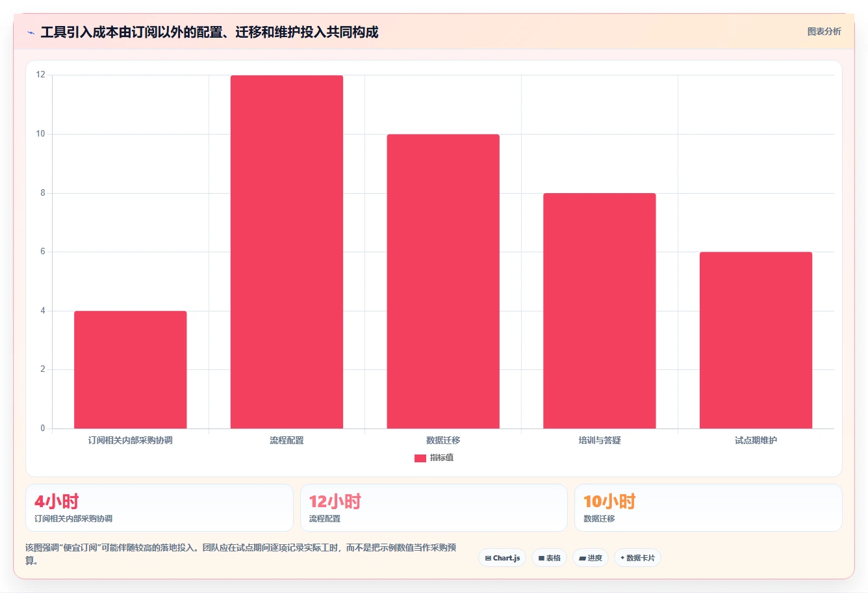Click the y-axis value 8
This screenshot has height=593, width=868.
pyautogui.click(x=43, y=193)
